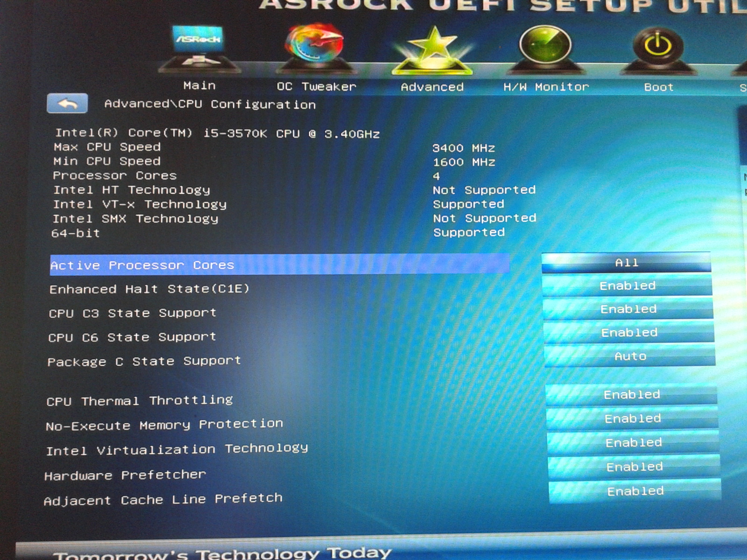Open the H/W Monitor radar icon
Screen dimensions: 747x560
(545, 49)
